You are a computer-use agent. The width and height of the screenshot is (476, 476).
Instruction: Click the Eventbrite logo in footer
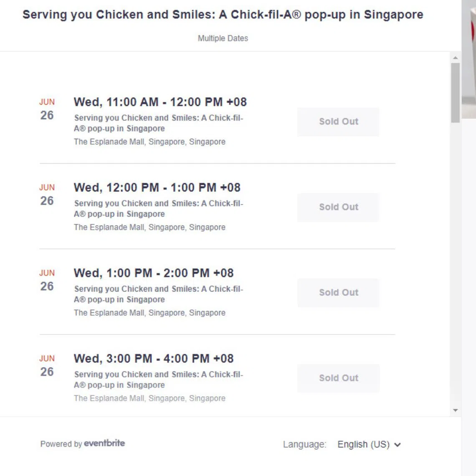pos(104,443)
